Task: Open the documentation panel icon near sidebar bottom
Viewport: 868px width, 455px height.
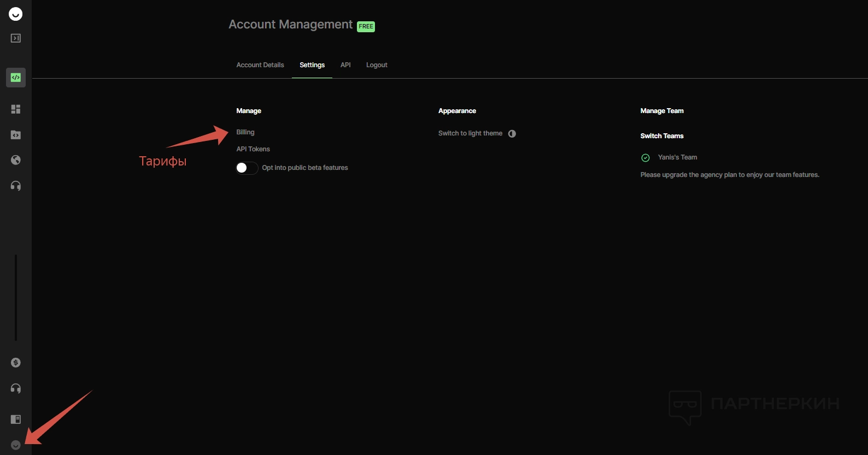Action: tap(16, 419)
